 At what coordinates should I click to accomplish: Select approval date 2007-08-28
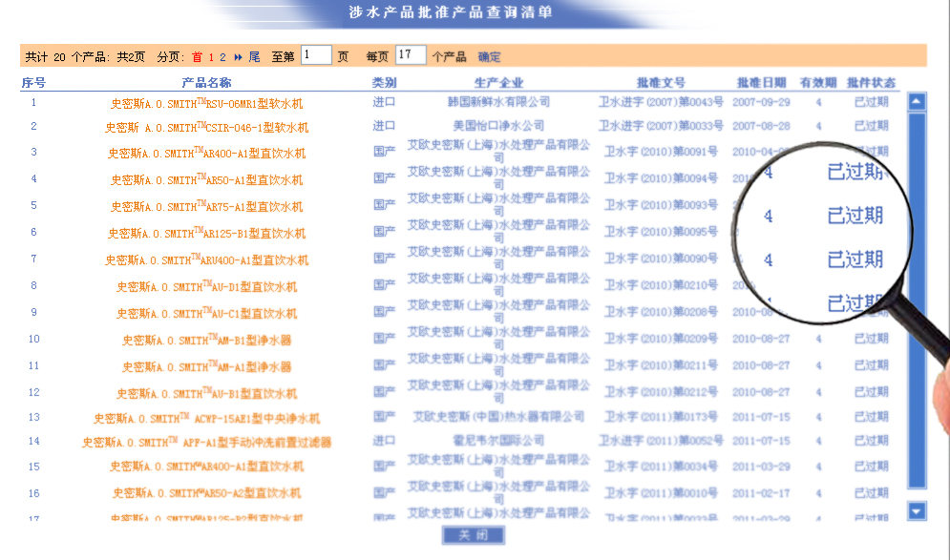pos(761,127)
